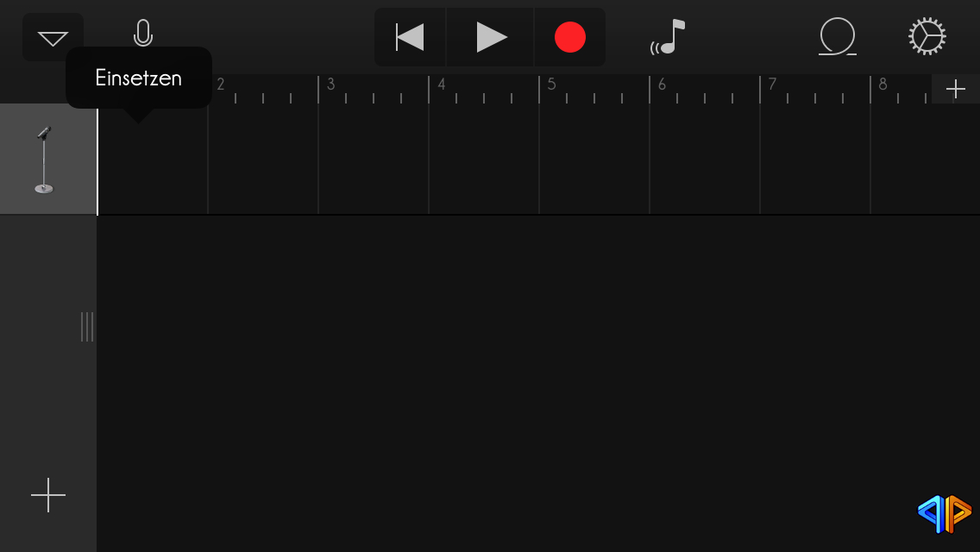Click bar 3 on the ruler

[x=331, y=85]
